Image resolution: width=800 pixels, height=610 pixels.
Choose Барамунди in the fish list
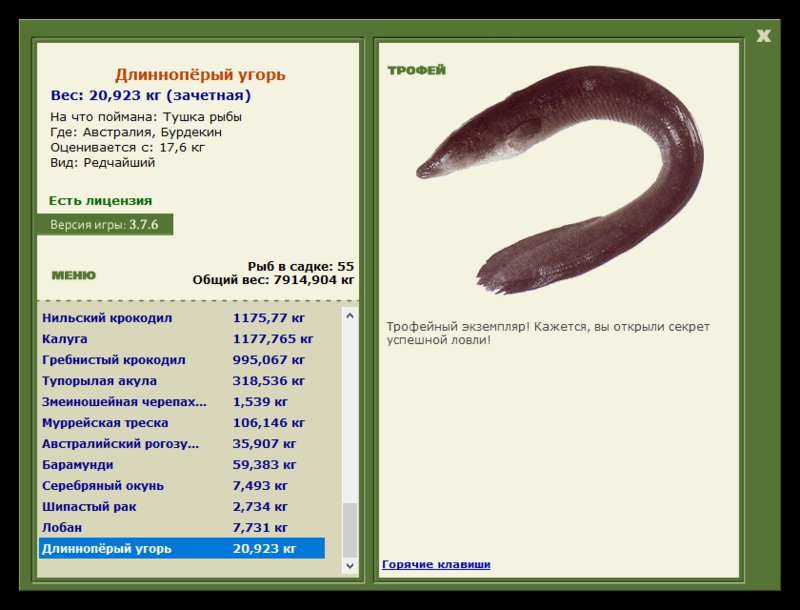click(x=182, y=465)
